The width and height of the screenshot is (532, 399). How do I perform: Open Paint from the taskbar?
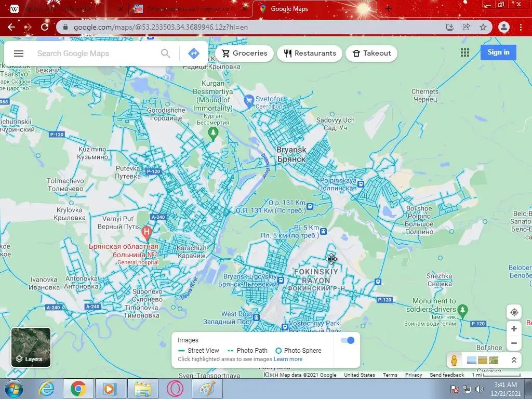(x=207, y=389)
